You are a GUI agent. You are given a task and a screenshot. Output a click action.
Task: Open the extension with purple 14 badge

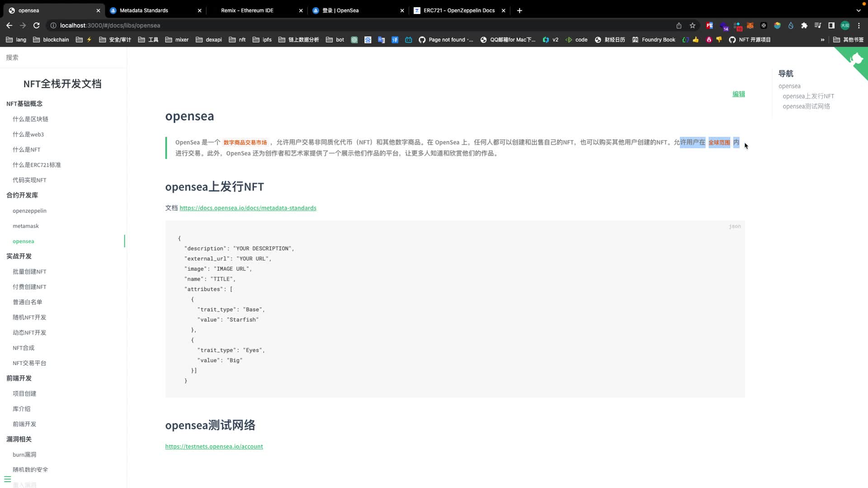(x=724, y=26)
